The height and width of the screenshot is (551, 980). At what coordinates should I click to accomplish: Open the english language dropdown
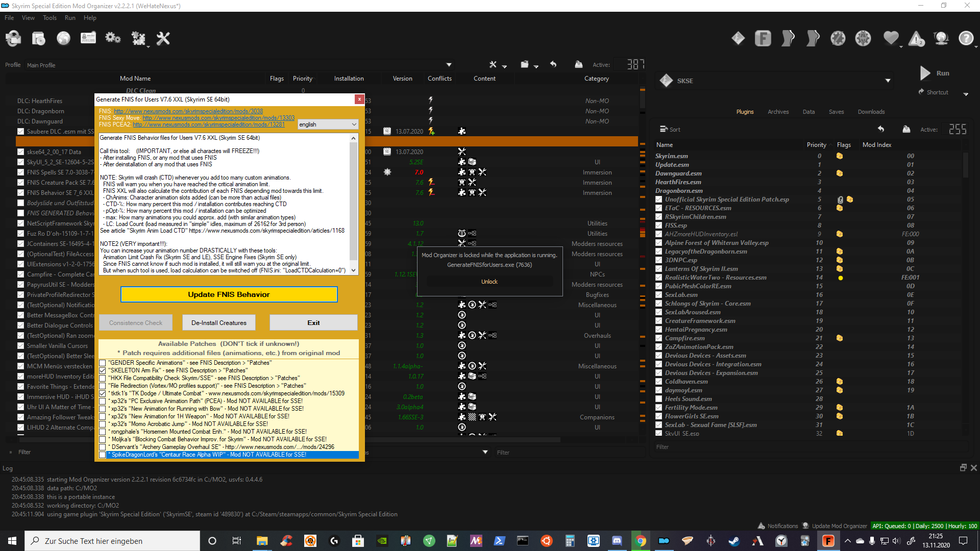tap(328, 124)
